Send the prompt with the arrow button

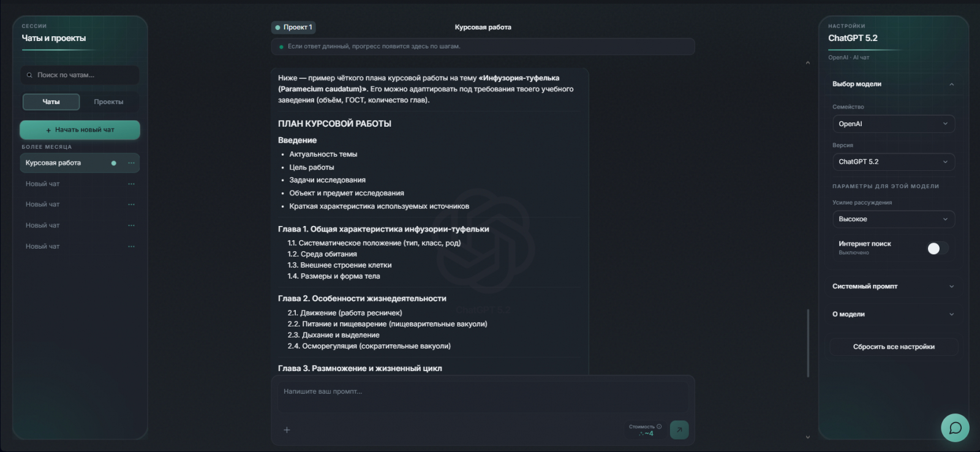679,430
